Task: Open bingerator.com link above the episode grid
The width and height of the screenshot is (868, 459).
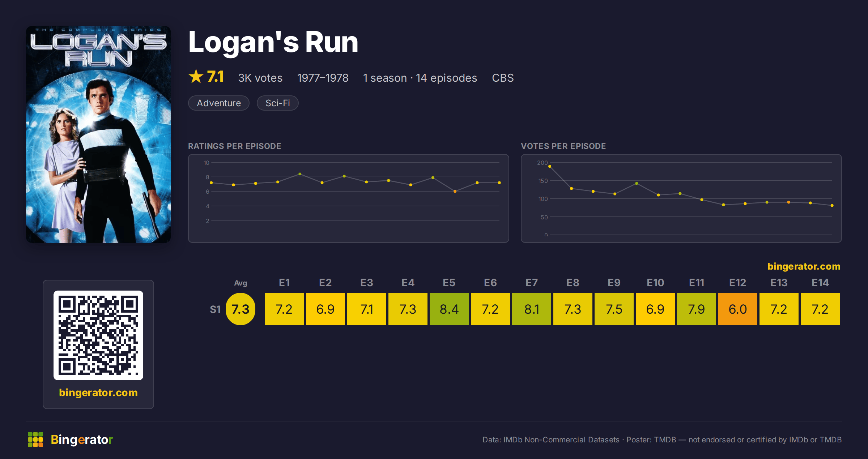Action: [804, 266]
